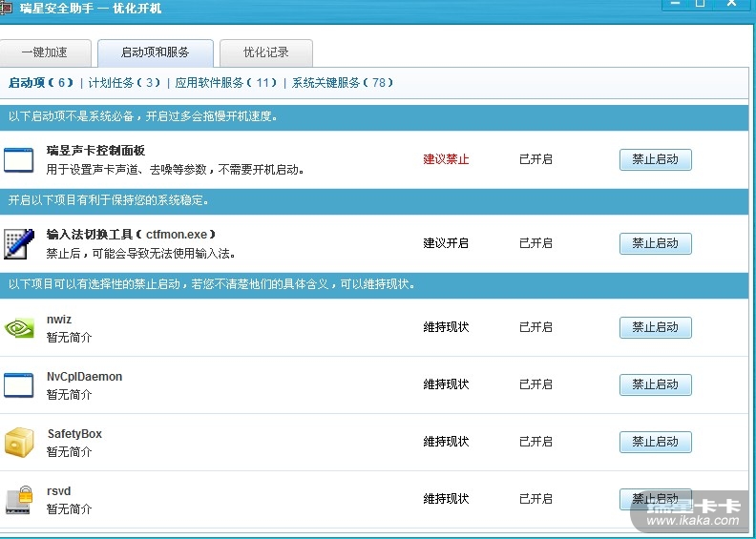Image resolution: width=756 pixels, height=539 pixels.
Task: Click 已开启 status of 瑞昱声卡控制面板
Action: click(x=535, y=159)
